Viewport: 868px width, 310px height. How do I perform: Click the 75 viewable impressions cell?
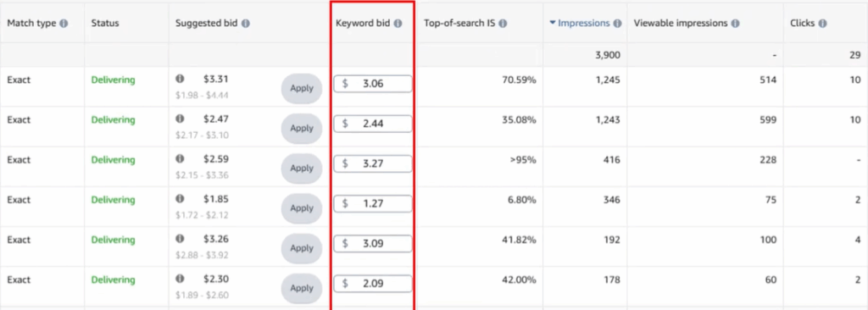click(771, 200)
